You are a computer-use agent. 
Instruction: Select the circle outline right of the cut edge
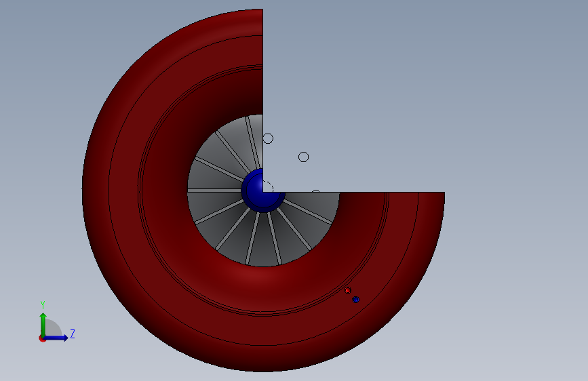click(303, 157)
